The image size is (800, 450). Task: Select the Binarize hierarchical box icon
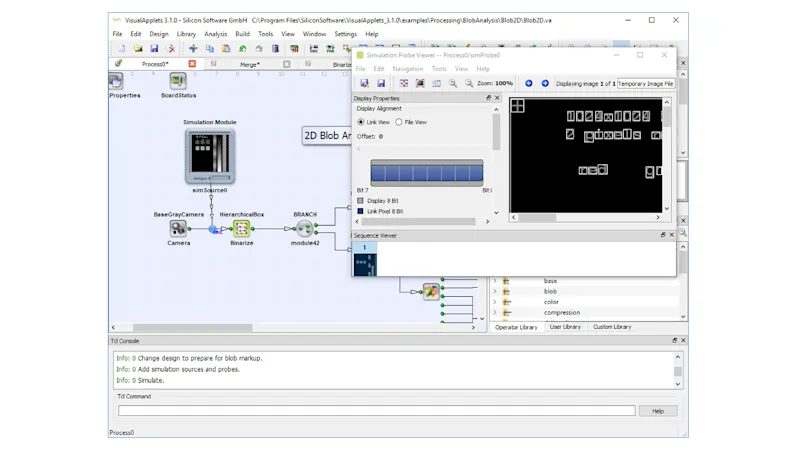coord(241,228)
